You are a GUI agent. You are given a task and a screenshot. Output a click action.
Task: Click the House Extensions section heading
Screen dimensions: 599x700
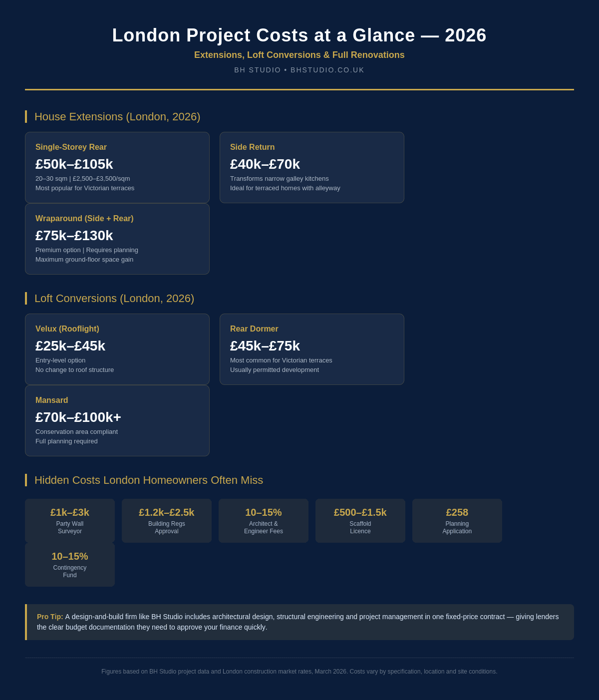pos(117,117)
